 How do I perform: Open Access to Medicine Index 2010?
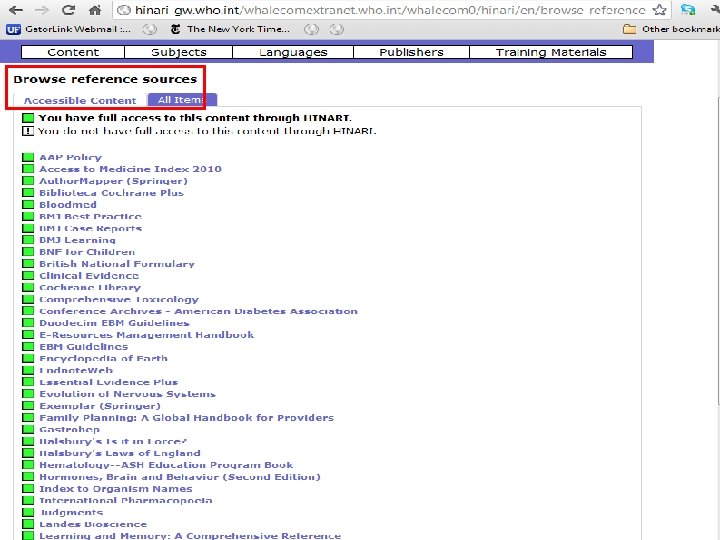(130, 169)
